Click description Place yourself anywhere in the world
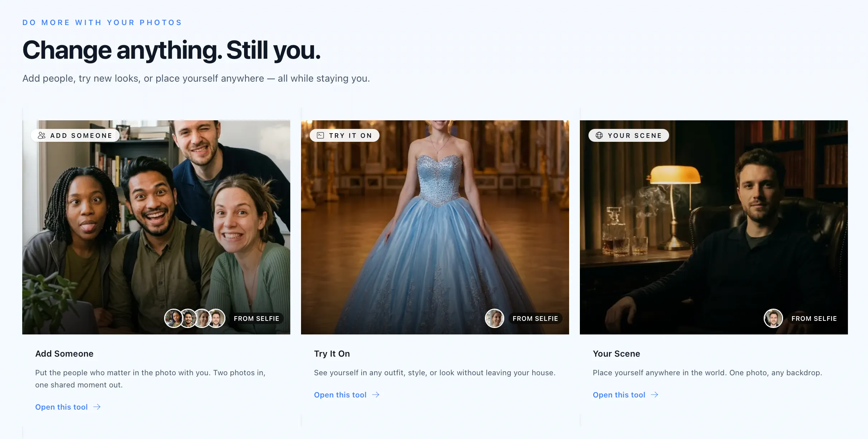Viewport: 868px width, 439px height. [x=707, y=373]
